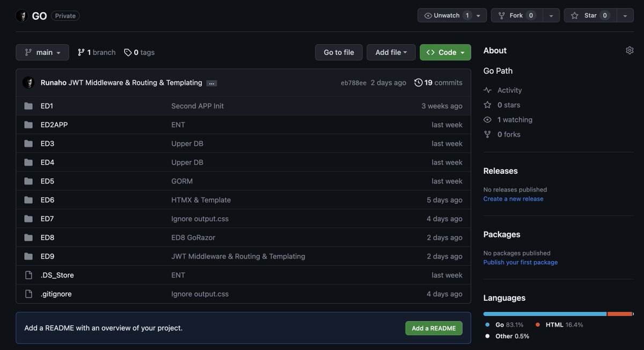Viewport: 644px width, 350px height.
Task: Open the main branch selector dropdown
Action: point(42,53)
